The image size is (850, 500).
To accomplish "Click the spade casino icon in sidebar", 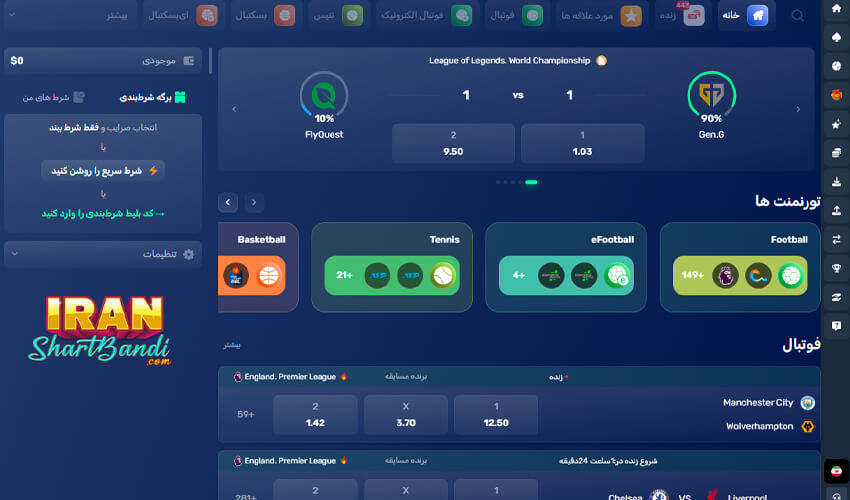I will point(836,37).
